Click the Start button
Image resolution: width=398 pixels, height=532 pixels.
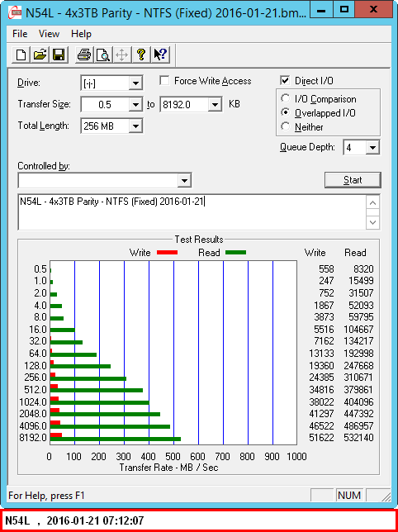(x=353, y=180)
